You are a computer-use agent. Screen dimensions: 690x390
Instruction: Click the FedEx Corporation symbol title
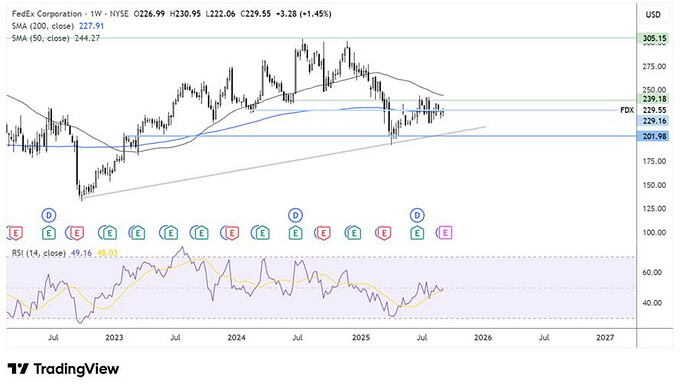point(47,14)
